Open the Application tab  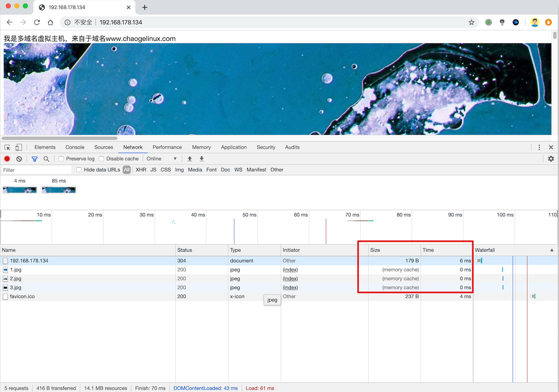(234, 147)
